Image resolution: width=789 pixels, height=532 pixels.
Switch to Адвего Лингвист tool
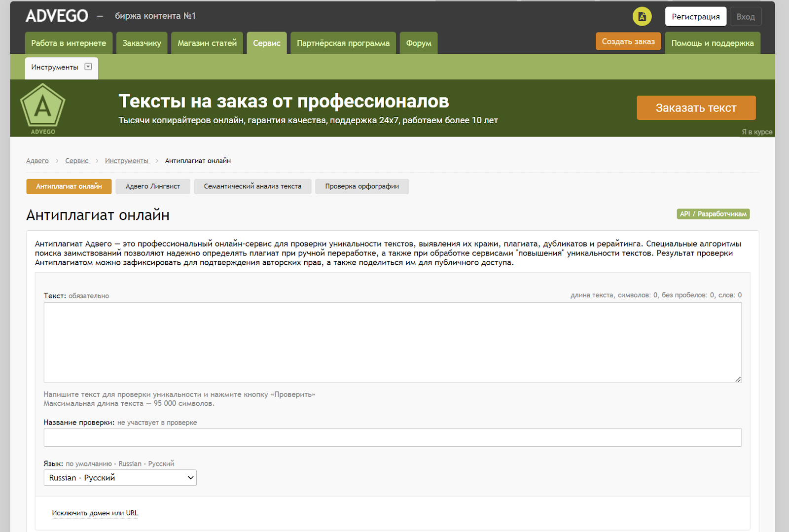(153, 186)
